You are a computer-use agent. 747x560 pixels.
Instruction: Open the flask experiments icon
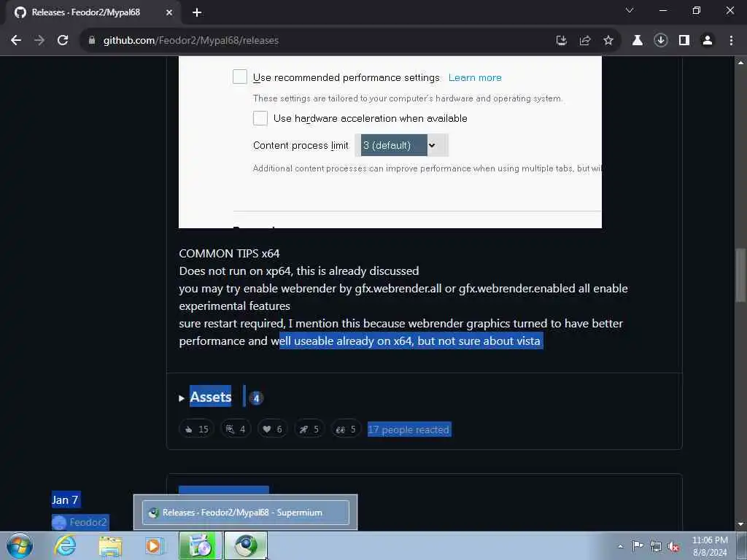coord(638,41)
